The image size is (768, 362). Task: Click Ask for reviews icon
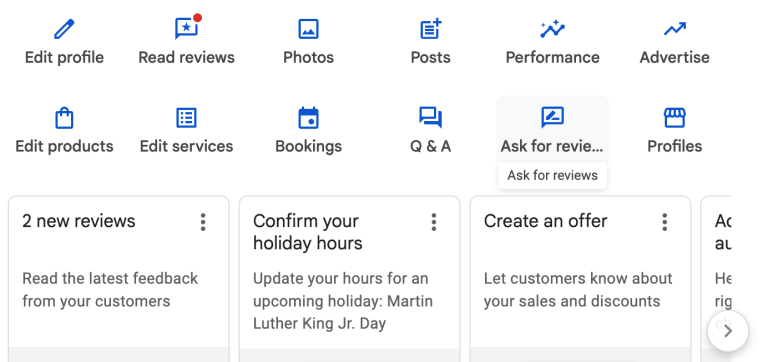[x=552, y=118]
